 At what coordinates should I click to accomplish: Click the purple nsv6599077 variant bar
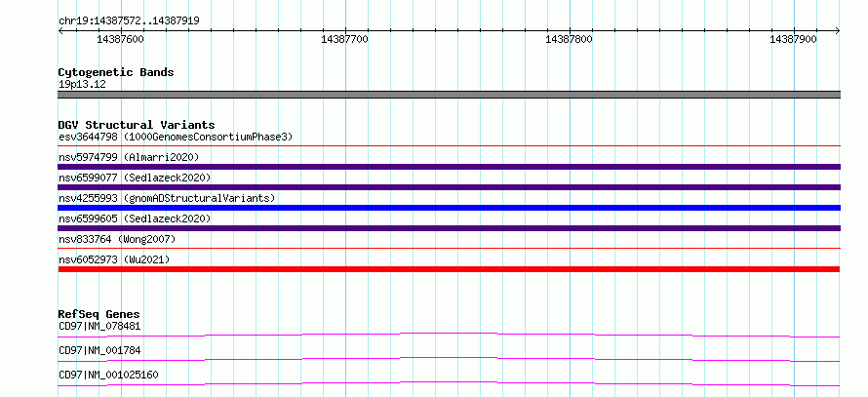pyautogui.click(x=449, y=187)
